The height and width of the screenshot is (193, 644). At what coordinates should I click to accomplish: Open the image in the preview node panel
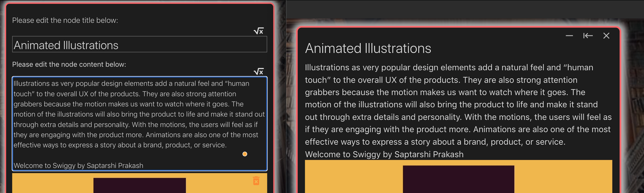[459, 176]
